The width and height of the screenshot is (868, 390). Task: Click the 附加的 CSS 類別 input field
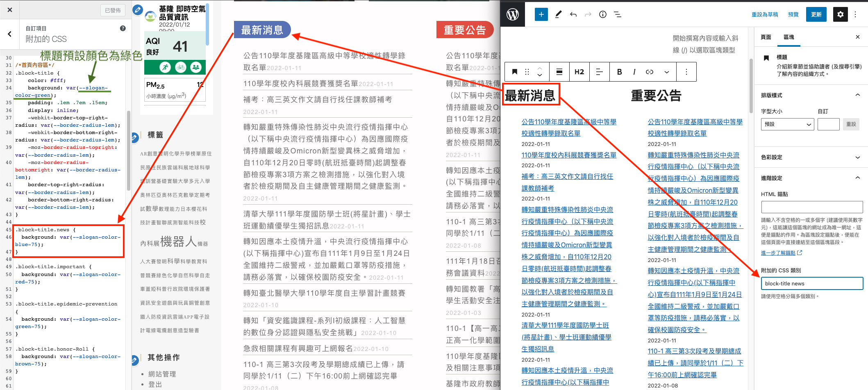811,283
